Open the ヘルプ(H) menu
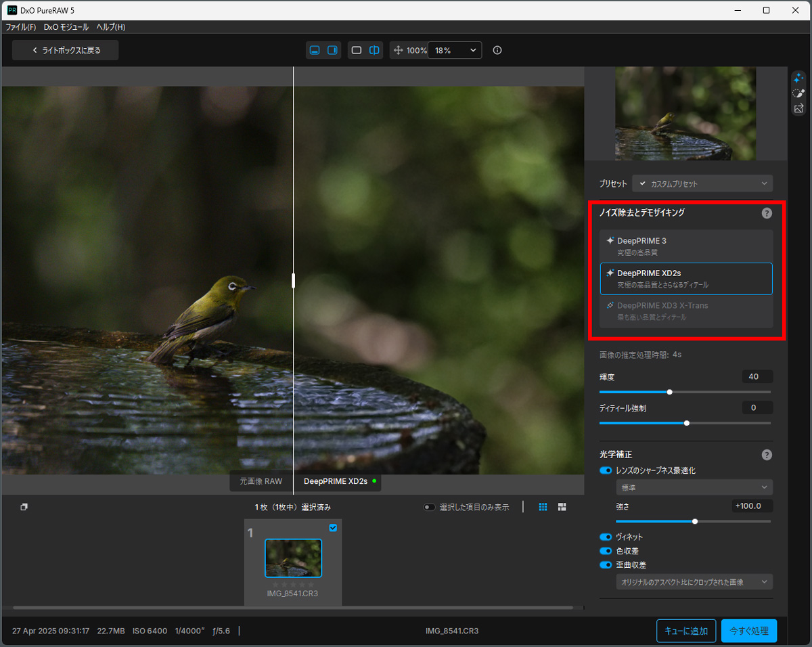This screenshot has height=647, width=812. 110,27
